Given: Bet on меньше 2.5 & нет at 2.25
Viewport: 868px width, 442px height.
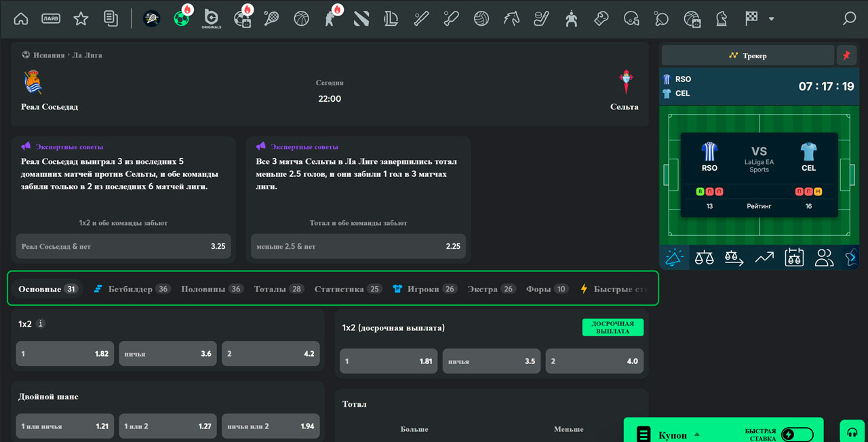Looking at the screenshot, I should tap(359, 246).
